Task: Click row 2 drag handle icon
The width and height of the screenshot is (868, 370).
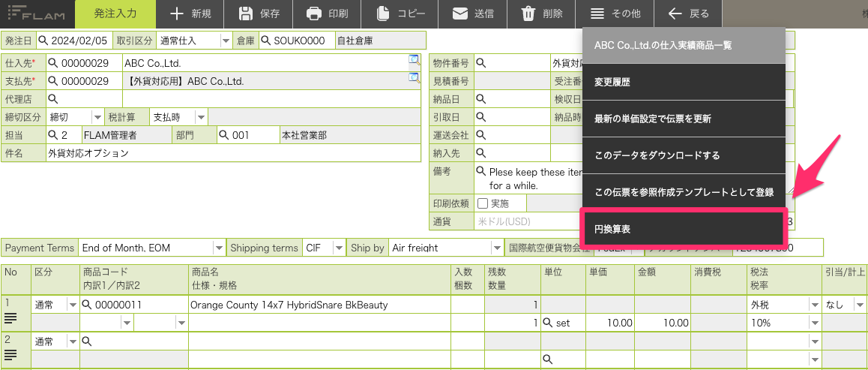Action: pos(11,355)
